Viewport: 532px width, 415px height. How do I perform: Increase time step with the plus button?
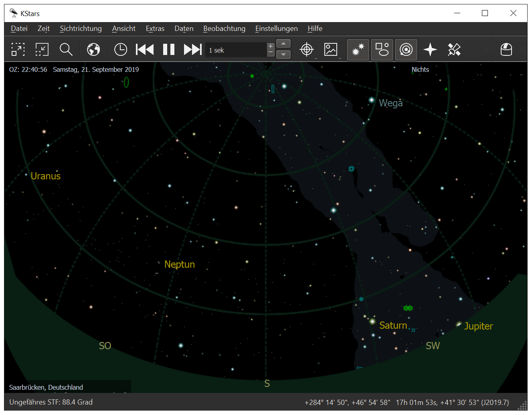coord(271,46)
